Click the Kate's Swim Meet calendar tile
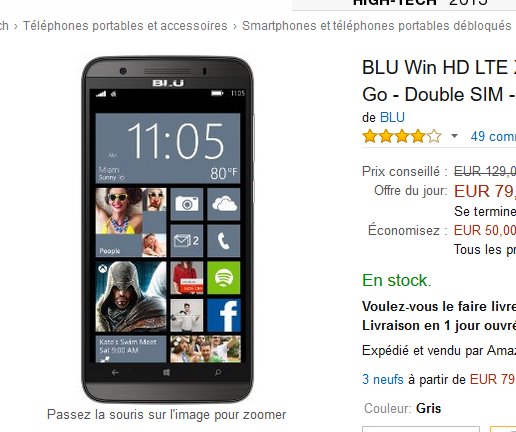This screenshot has width=516, height=432. click(x=131, y=349)
